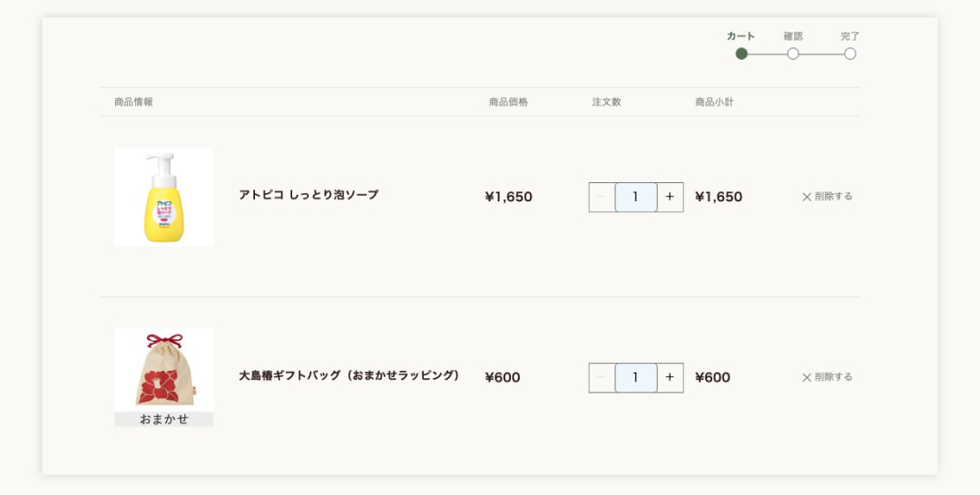Increase the Atopico soap quantity with plus
The width and height of the screenshot is (980, 495).
tap(670, 197)
